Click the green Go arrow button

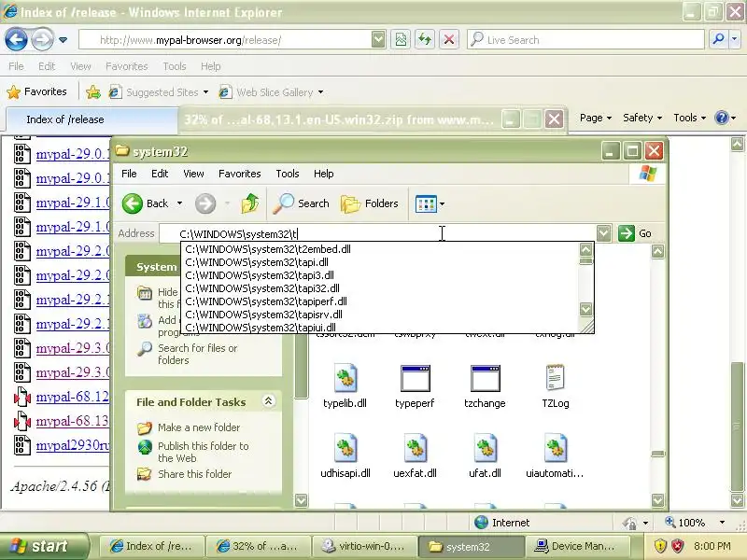pos(626,233)
